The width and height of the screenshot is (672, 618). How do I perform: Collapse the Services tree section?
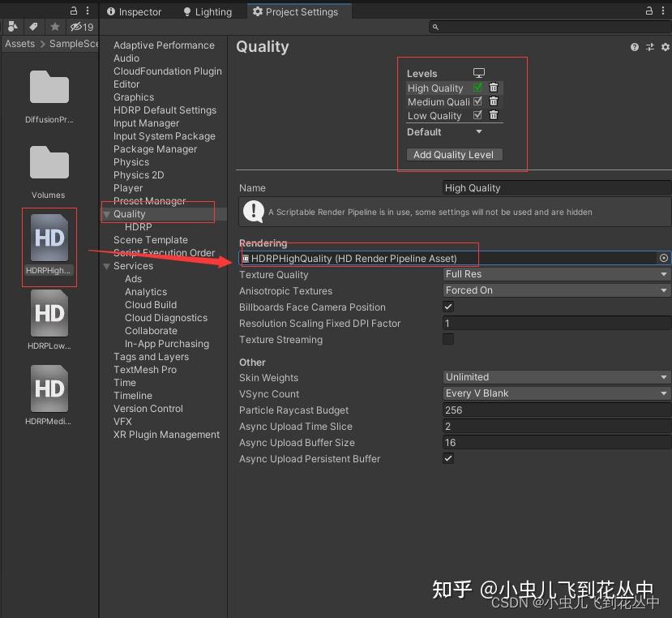coord(106,265)
